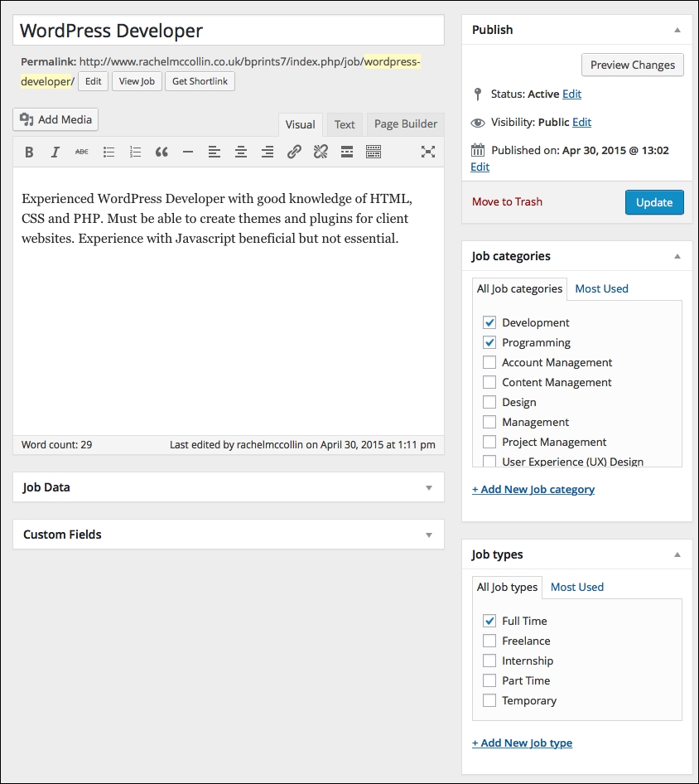Insert bulleted list

click(108, 152)
